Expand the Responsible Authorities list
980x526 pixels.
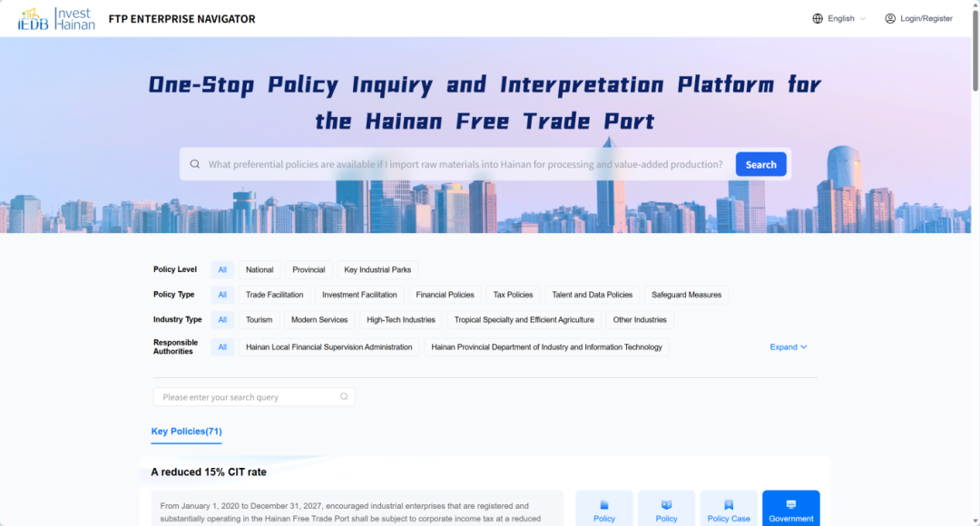pyautogui.click(x=788, y=346)
